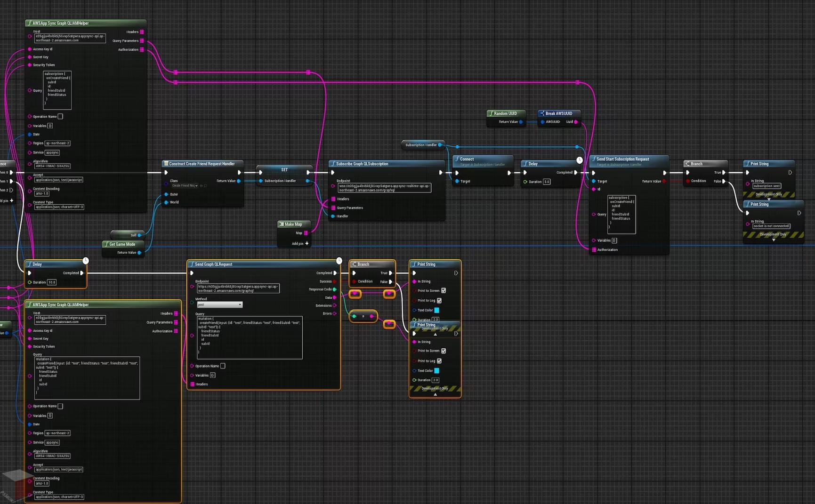Collapse advanced pins on the lowest Print String node
Viewport: 815px width, 504px height.
click(x=435, y=394)
